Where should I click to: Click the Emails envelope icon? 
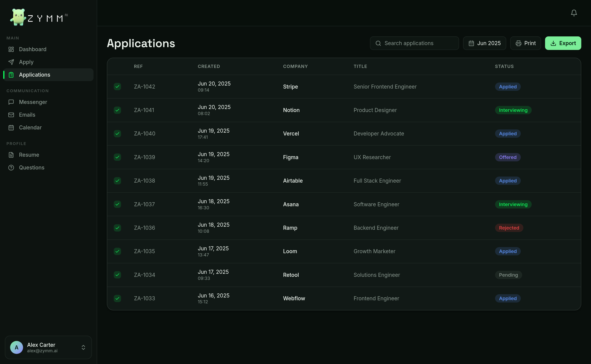[11, 115]
